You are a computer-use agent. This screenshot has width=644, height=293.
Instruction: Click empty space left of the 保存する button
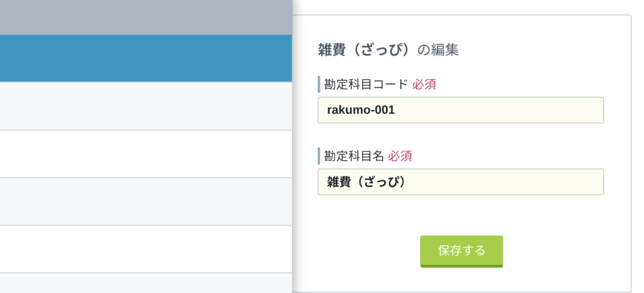(362, 251)
